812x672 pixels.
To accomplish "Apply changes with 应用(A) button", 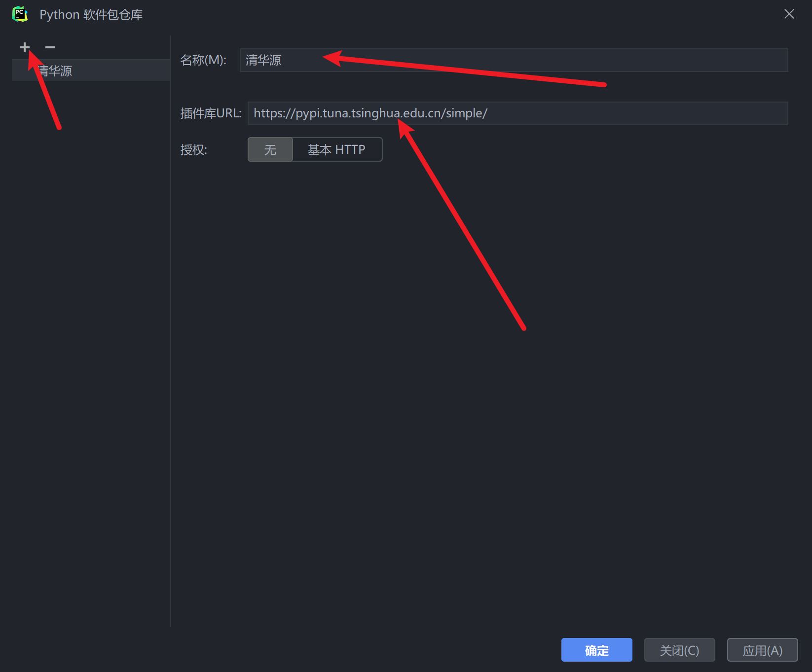I will click(x=762, y=650).
